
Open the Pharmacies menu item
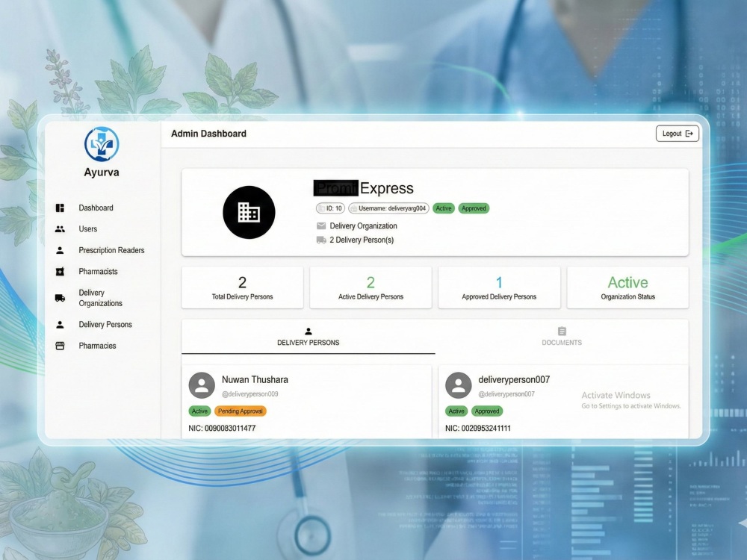click(97, 346)
